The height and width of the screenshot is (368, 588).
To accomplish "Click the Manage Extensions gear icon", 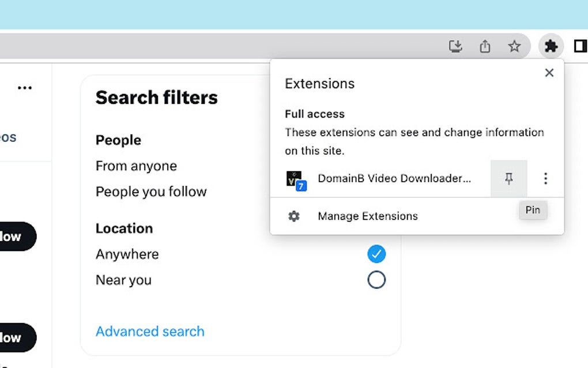I will [x=294, y=216].
